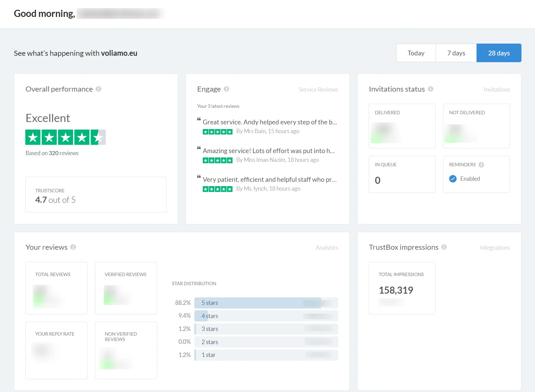535x392 pixels.
Task: Click the Non Verified Reviews card
Action: [126, 350]
